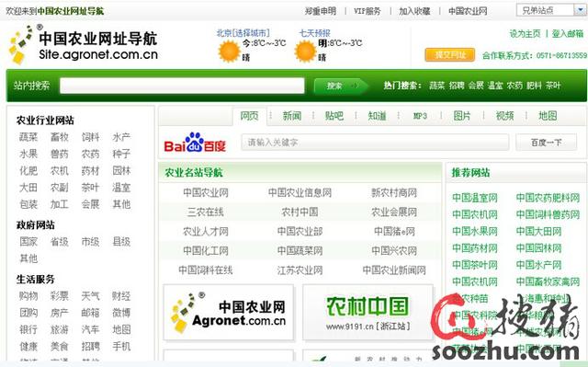Open the Agronet.com.cn banner
Screen dimensions: 588x367
pos(229,313)
